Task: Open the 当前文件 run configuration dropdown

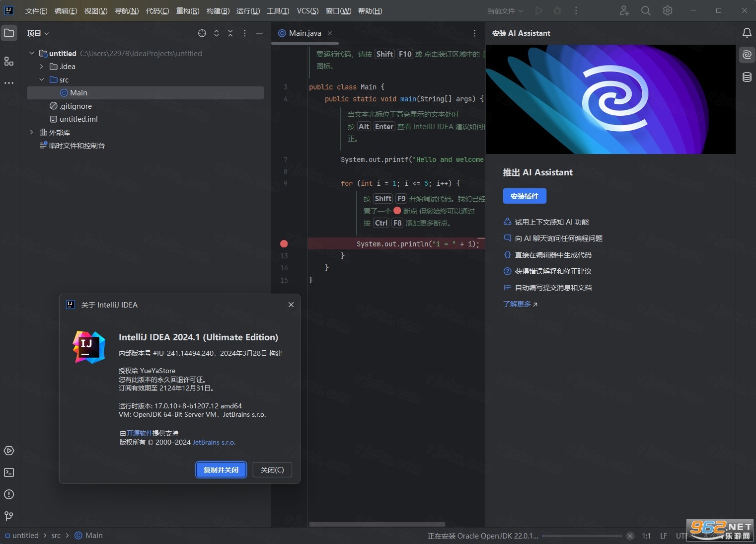Action: [505, 10]
